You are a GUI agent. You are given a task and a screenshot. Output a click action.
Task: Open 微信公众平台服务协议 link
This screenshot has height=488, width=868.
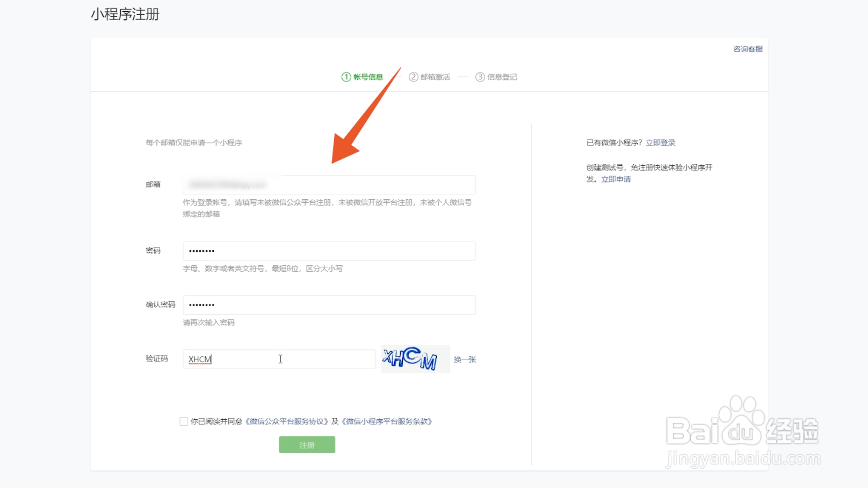tap(286, 421)
